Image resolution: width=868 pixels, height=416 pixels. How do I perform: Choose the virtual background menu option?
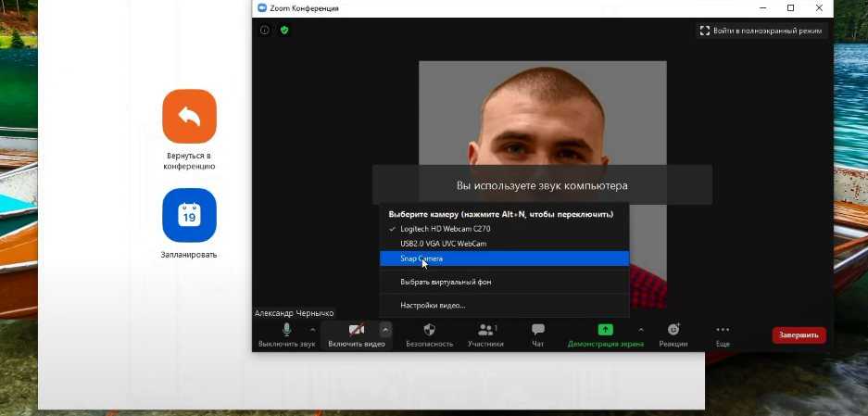click(446, 282)
